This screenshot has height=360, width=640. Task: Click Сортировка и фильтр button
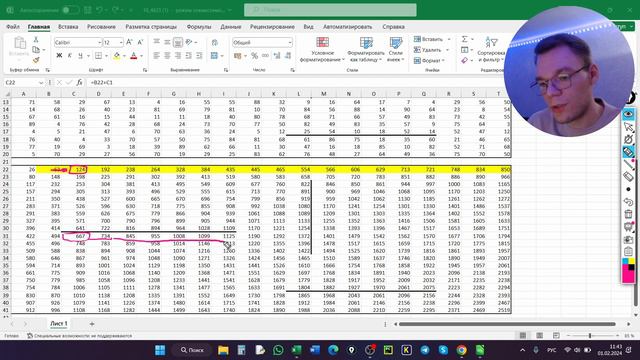[x=491, y=49]
